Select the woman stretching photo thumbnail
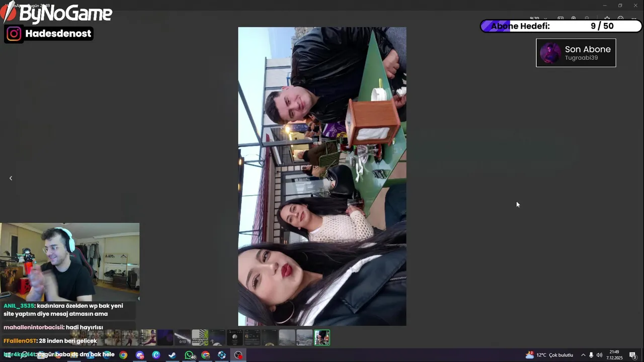 click(148, 337)
